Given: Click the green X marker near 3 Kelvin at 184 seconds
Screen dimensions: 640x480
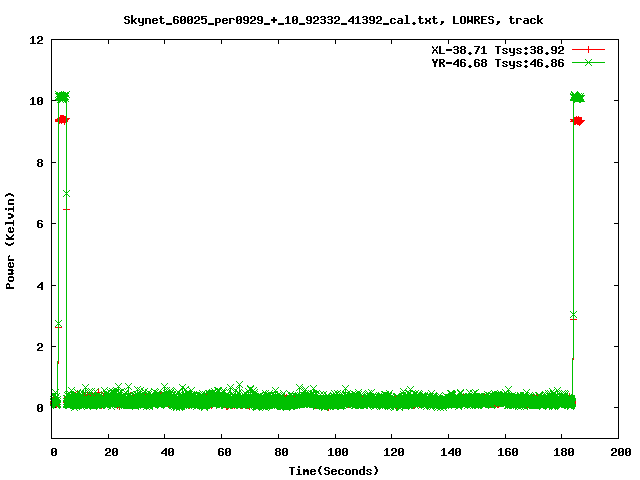Looking at the screenshot, I should point(573,315).
